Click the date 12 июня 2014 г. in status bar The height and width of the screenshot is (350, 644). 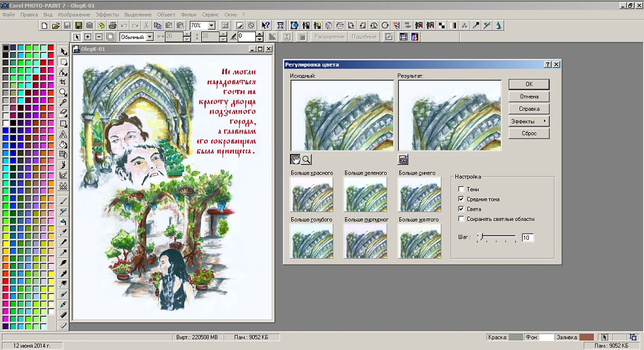tap(31, 346)
